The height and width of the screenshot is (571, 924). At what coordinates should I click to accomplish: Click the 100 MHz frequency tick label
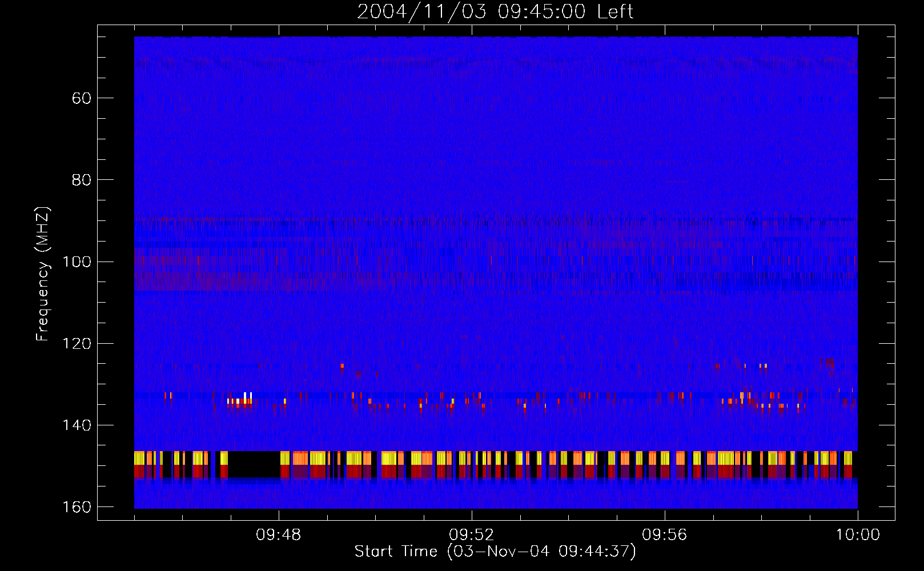77,262
